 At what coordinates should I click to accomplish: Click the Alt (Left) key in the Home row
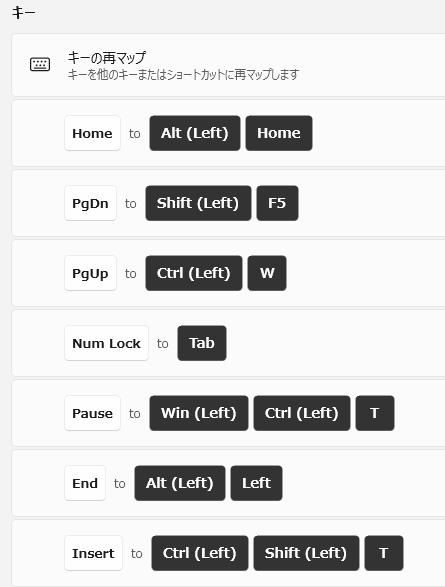point(195,133)
